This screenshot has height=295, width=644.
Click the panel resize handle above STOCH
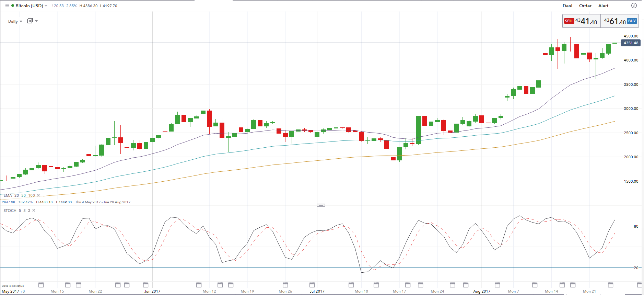coord(321,205)
